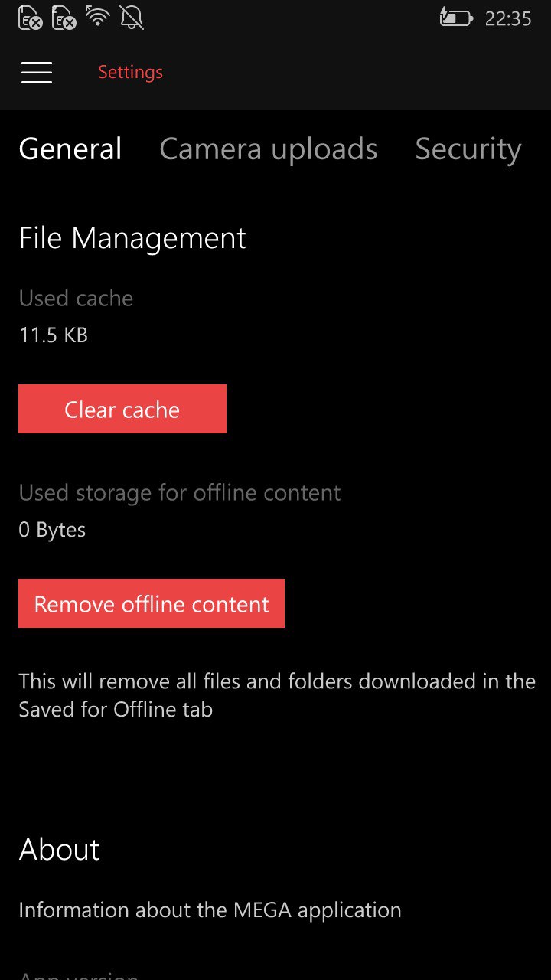This screenshot has height=980, width=551.
Task: Tap the Used cache label
Action: (x=76, y=298)
